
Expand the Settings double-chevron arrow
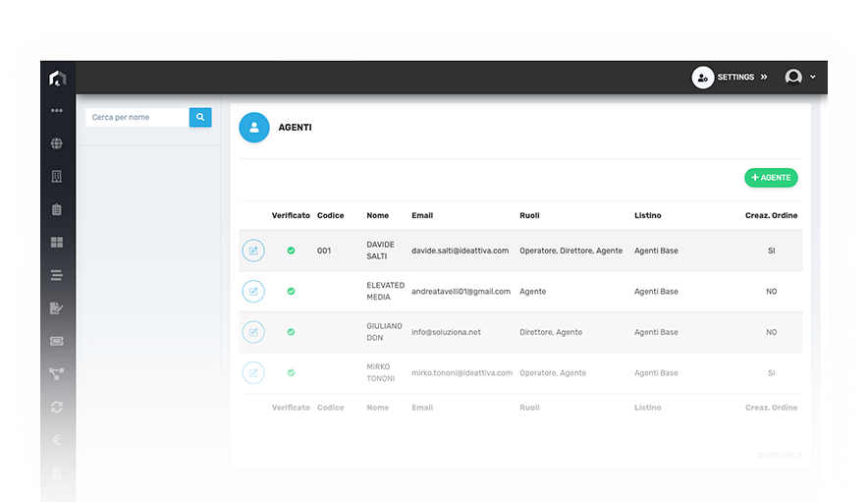(764, 77)
